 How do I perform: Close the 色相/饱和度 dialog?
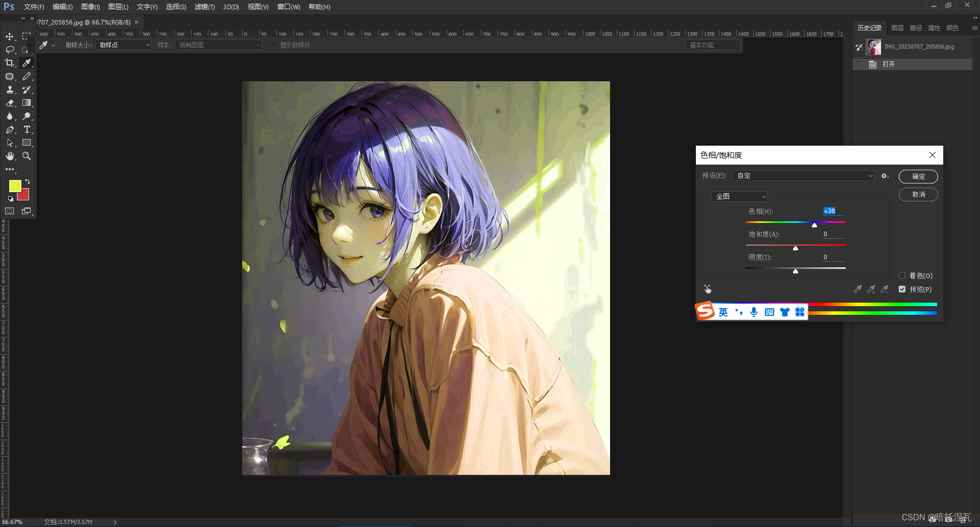[x=932, y=155]
